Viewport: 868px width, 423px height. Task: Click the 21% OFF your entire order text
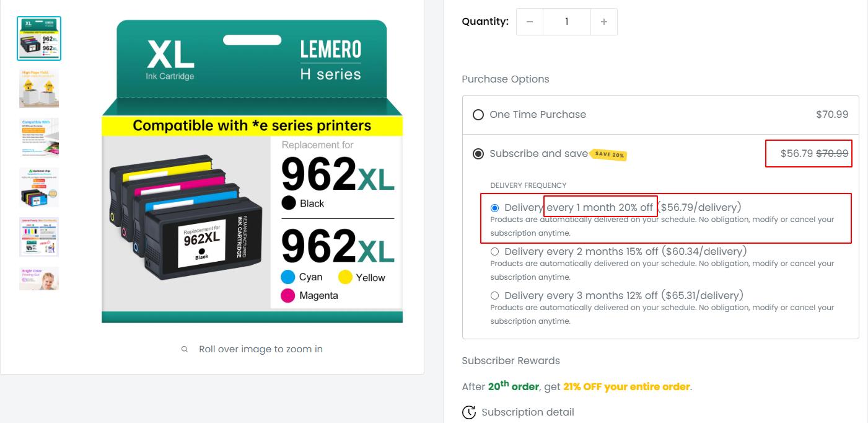click(x=626, y=386)
